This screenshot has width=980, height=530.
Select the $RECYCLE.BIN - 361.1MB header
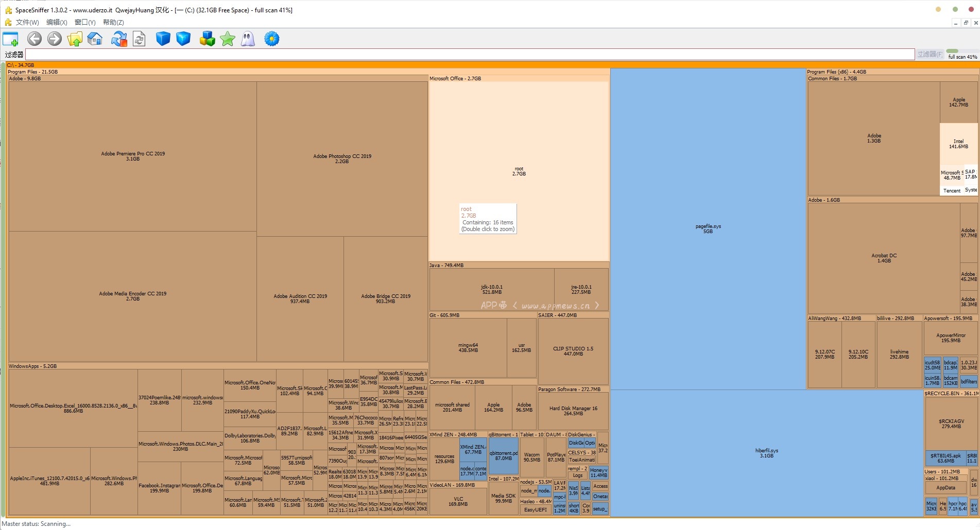click(951, 393)
